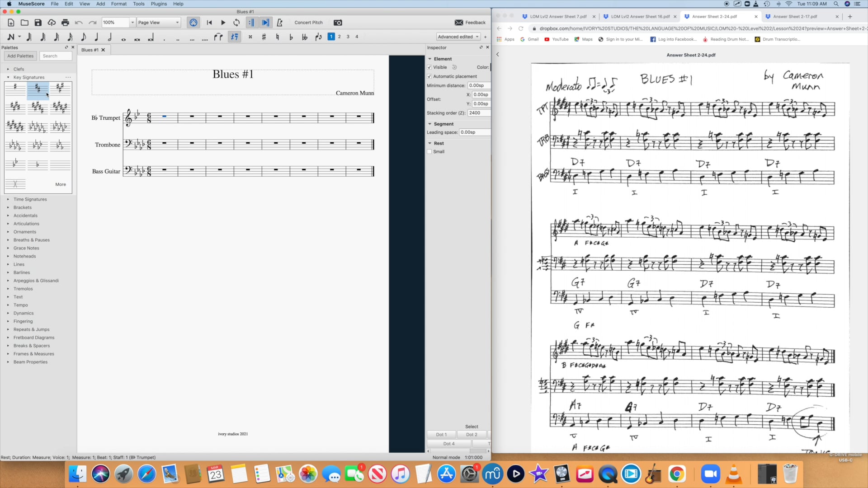Open the Tools menu
The width and height of the screenshot is (868, 488).
coord(139,4)
